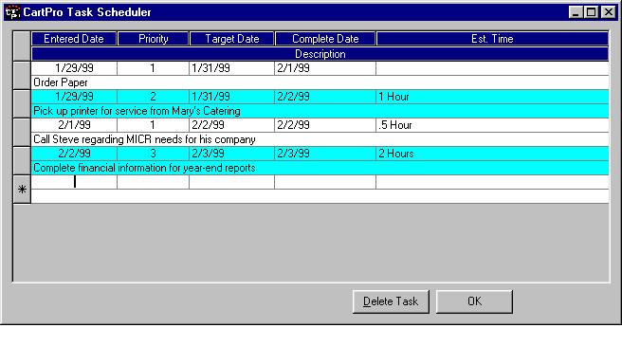Click the empty Est. Time field in new row
This screenshot has width=622, height=364.
click(492, 182)
